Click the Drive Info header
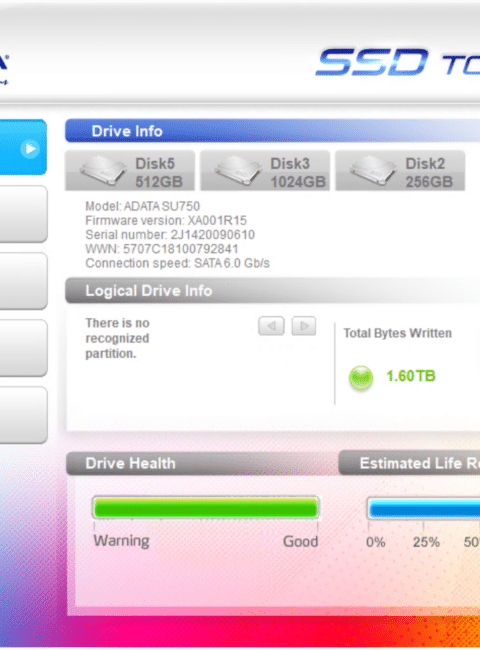The width and height of the screenshot is (480, 650). (272, 131)
